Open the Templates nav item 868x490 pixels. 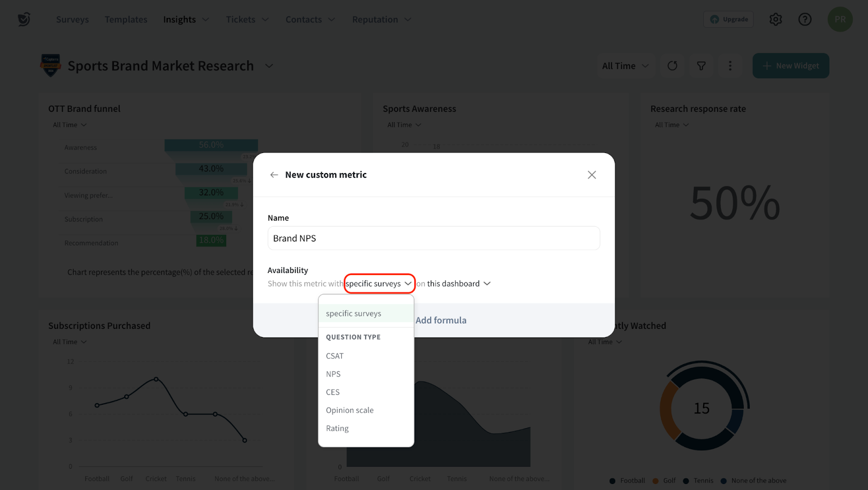point(126,20)
